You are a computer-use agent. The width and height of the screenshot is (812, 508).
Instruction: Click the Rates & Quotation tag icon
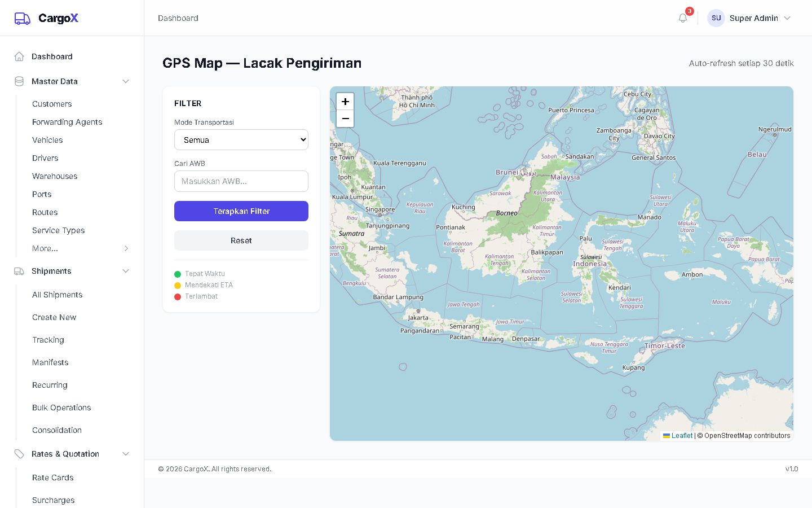19,454
